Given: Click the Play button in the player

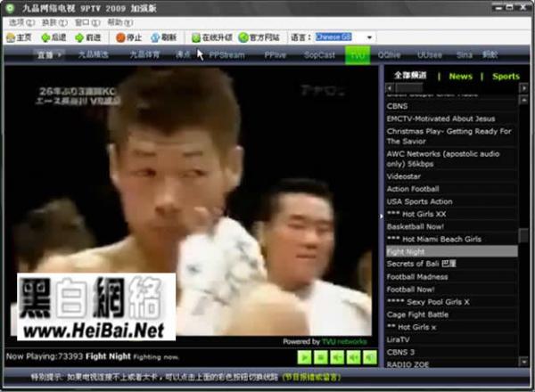Looking at the screenshot, I should [x=304, y=357].
